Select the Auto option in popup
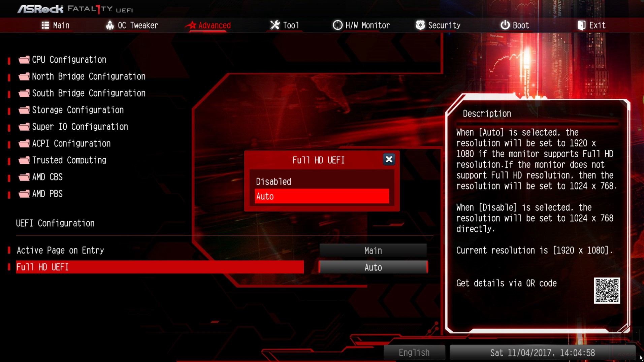The image size is (644, 362). (322, 196)
